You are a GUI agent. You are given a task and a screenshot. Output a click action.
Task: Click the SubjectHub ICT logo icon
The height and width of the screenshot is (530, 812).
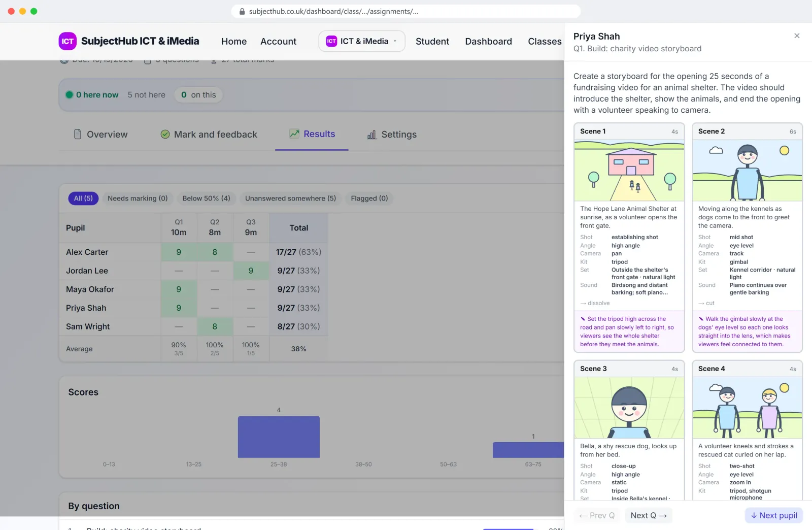67,41
